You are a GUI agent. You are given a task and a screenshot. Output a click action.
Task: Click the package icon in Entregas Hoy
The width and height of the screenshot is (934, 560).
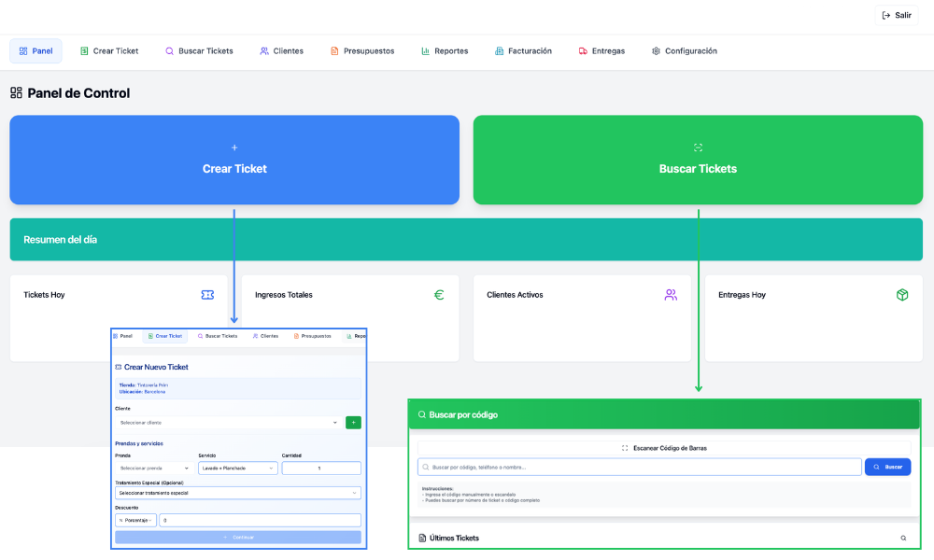click(x=902, y=295)
